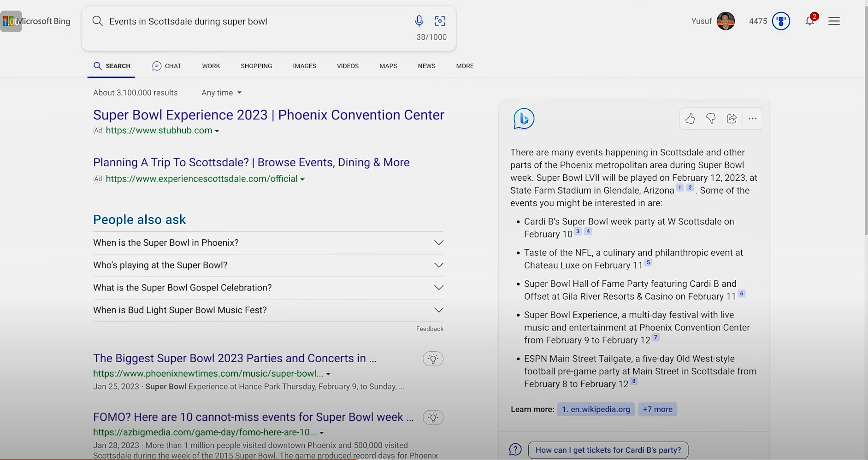Open citation 3 for Cardi B party
The width and height of the screenshot is (868, 460).
tap(578, 231)
